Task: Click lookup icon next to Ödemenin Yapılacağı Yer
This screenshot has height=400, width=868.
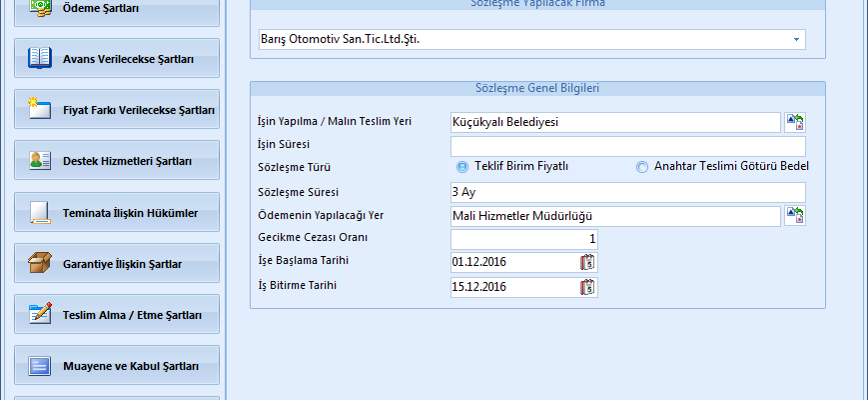Action: point(795,216)
